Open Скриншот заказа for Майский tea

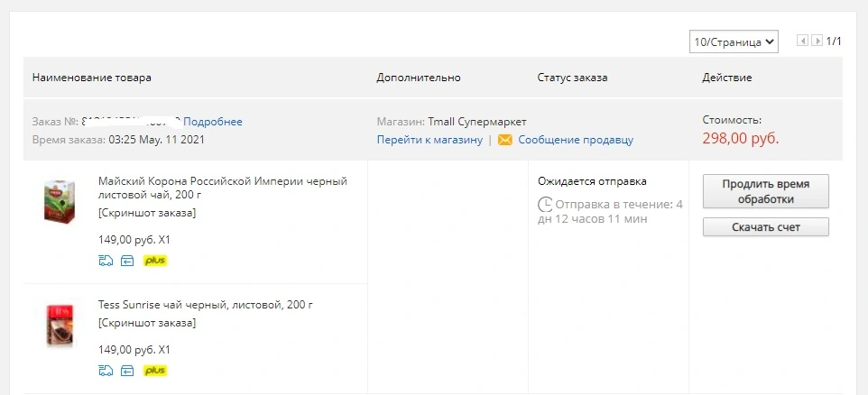click(x=147, y=213)
